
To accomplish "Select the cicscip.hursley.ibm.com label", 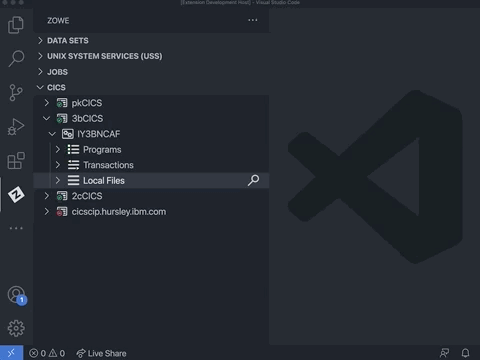I will (119, 212).
